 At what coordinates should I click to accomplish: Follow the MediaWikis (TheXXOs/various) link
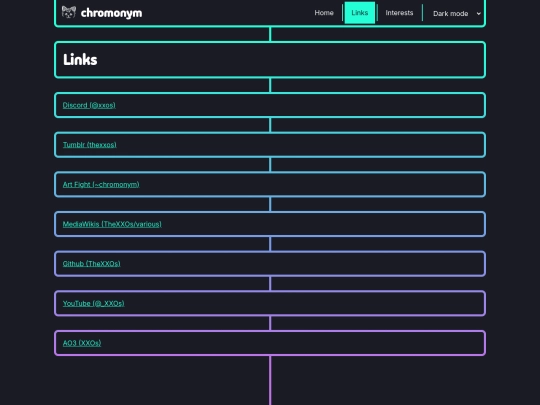tap(112, 224)
